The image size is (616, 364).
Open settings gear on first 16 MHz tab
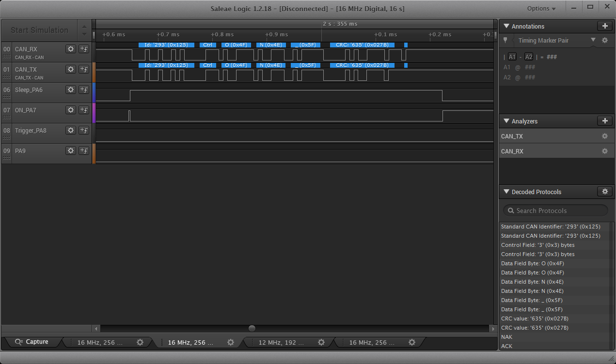pyautogui.click(x=140, y=342)
